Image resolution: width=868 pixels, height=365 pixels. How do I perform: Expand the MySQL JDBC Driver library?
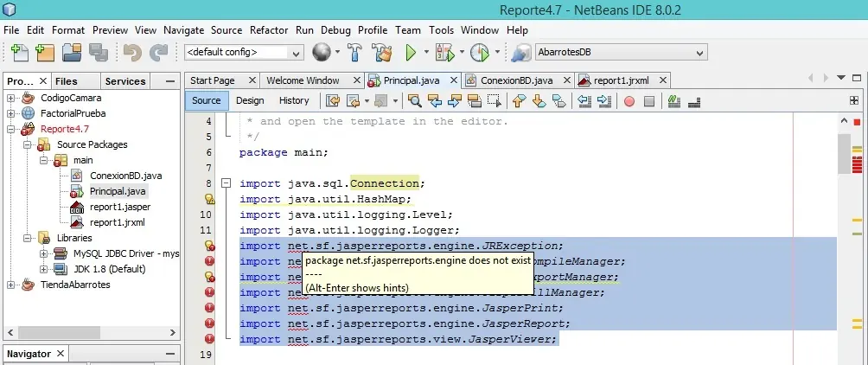(x=44, y=253)
